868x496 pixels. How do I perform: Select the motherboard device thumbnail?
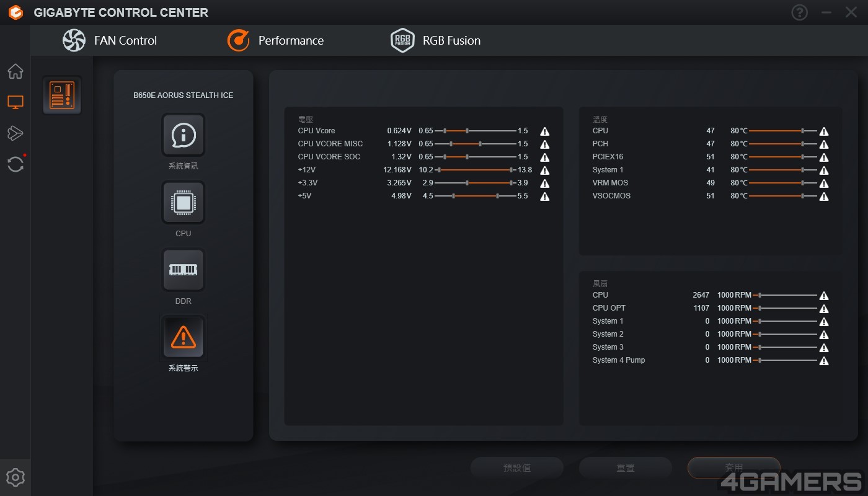(x=62, y=95)
